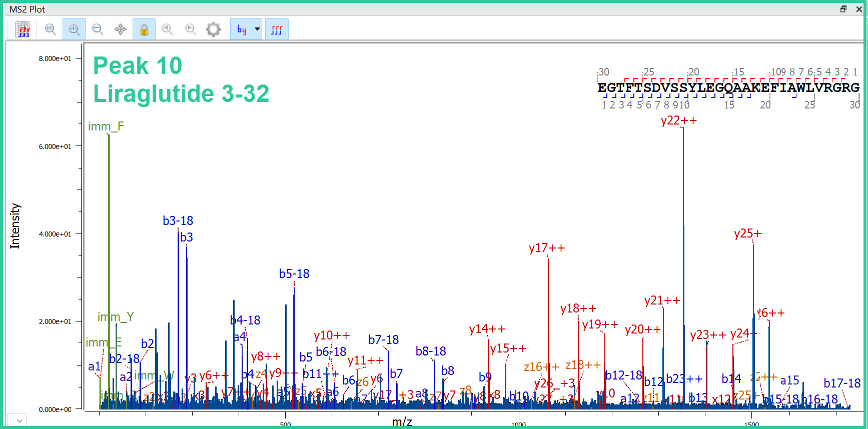Viewport: 868px width, 429px height.
Task: Toggle the padlock axis lock
Action: pyautogui.click(x=144, y=29)
